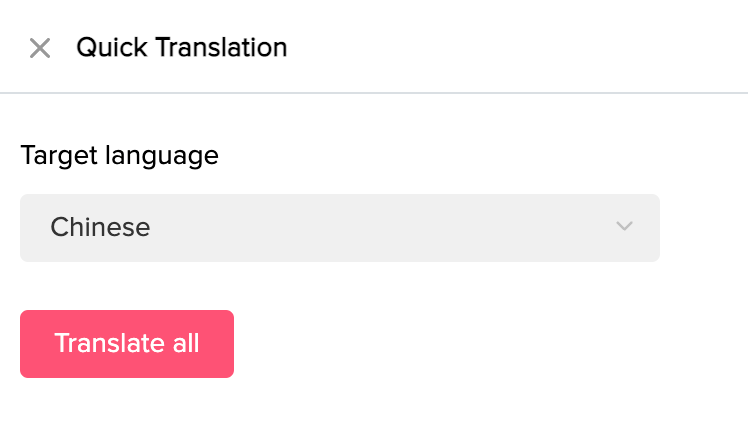This screenshot has width=748, height=430.
Task: Click the X icon beside Quick Translation
Action: click(x=40, y=48)
